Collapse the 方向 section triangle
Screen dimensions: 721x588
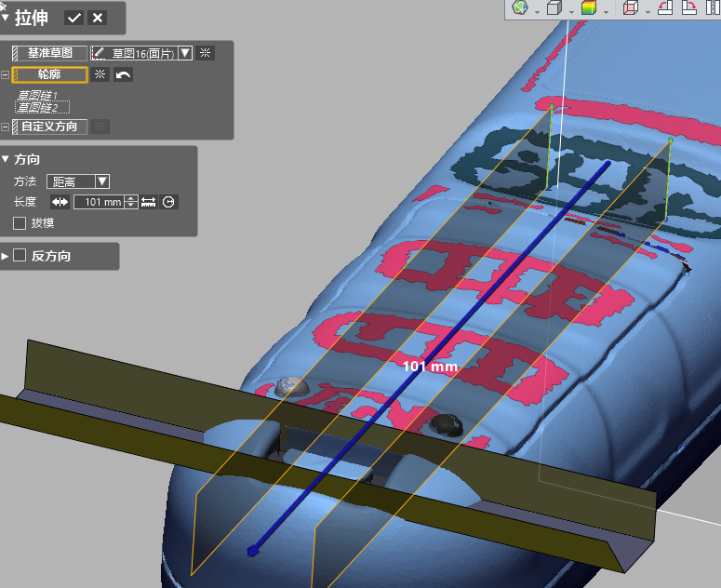[x=6, y=159]
